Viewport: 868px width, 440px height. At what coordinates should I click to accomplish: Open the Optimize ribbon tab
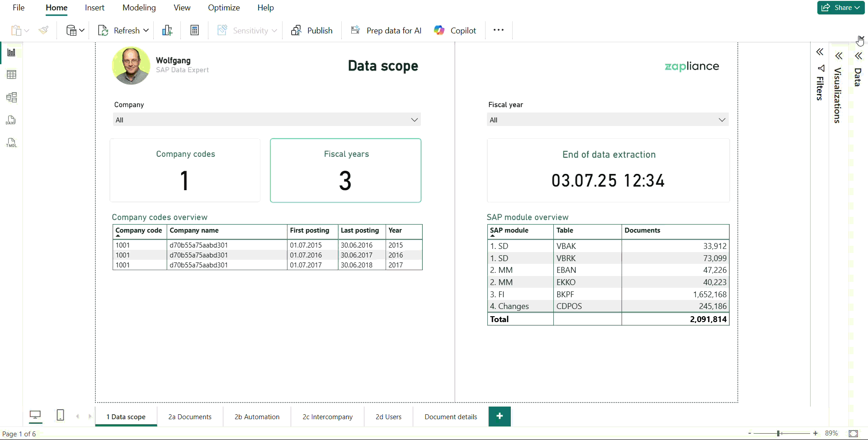tap(224, 8)
